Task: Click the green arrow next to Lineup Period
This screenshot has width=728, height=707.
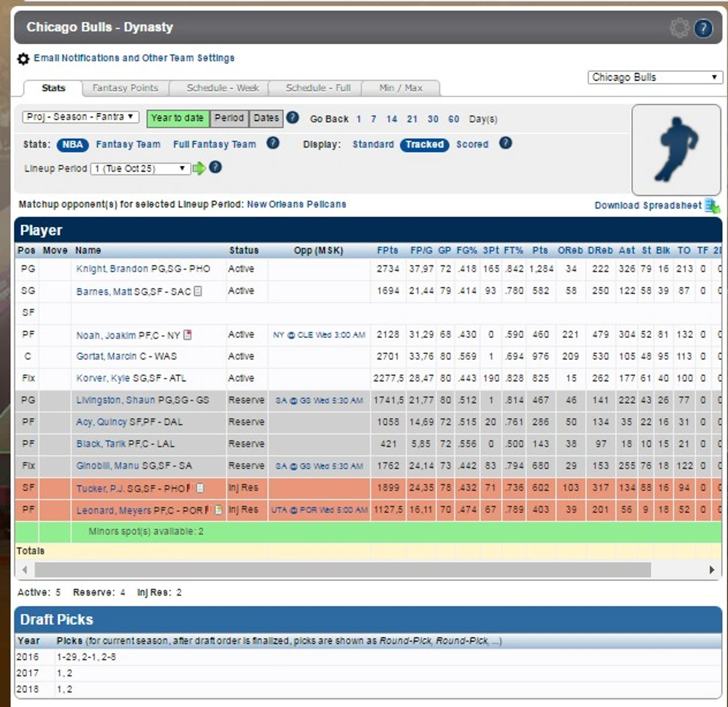Action: (199, 169)
